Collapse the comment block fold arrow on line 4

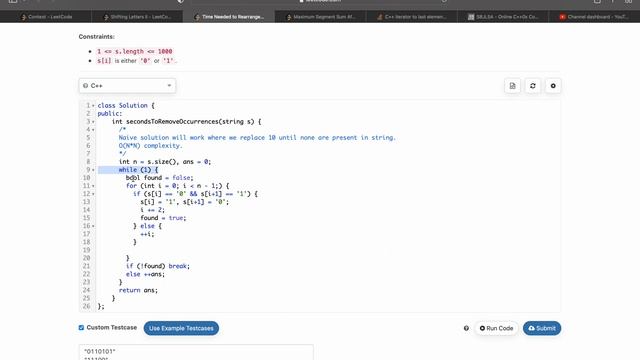click(93, 130)
